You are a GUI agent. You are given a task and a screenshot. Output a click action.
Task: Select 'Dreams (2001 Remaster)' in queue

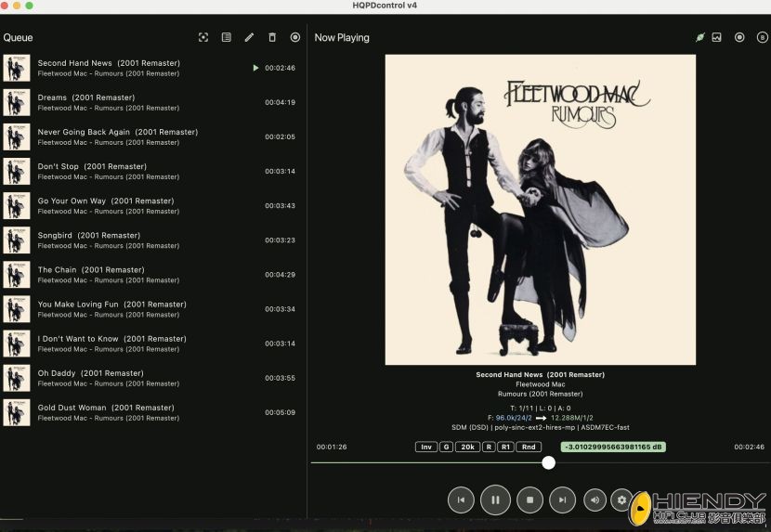click(x=150, y=102)
